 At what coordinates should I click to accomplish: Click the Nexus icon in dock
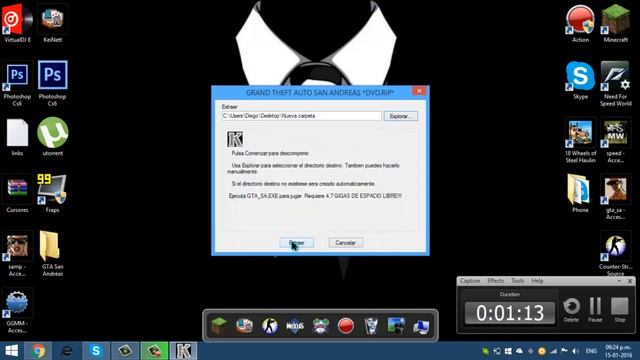click(x=295, y=326)
